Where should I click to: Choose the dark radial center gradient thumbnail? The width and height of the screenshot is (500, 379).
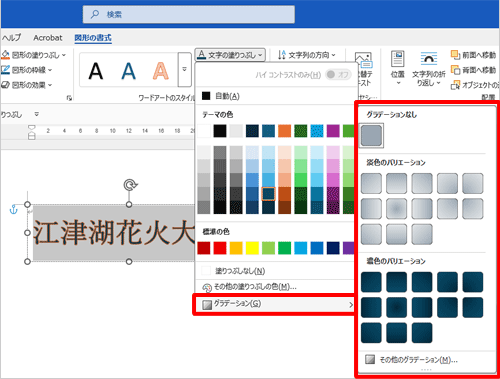pyautogui.click(x=396, y=307)
